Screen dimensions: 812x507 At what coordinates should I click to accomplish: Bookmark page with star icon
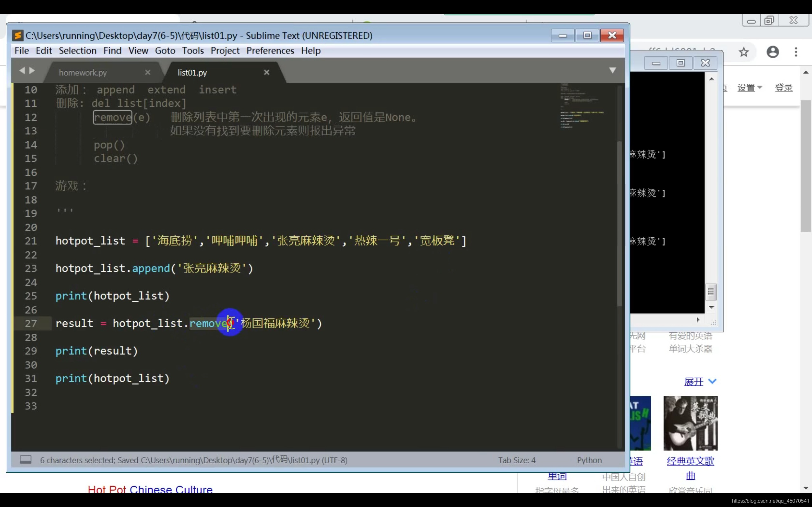743,52
